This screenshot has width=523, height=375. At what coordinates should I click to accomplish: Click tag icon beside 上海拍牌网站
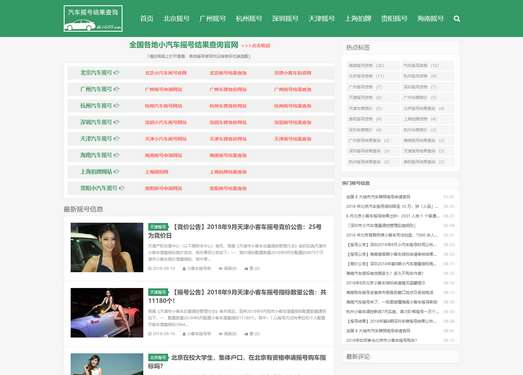116,172
